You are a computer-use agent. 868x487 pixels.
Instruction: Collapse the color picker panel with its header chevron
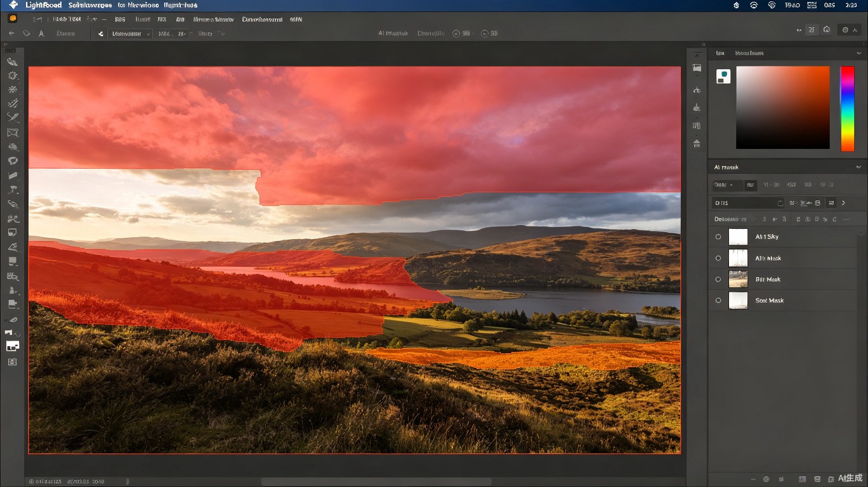point(858,53)
